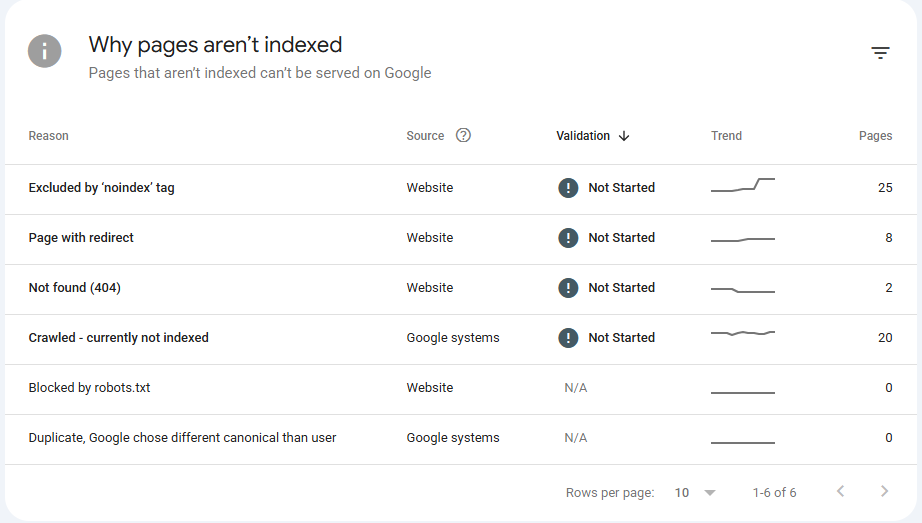Click Website source in noindex row
The width and height of the screenshot is (922, 523).
(x=430, y=188)
